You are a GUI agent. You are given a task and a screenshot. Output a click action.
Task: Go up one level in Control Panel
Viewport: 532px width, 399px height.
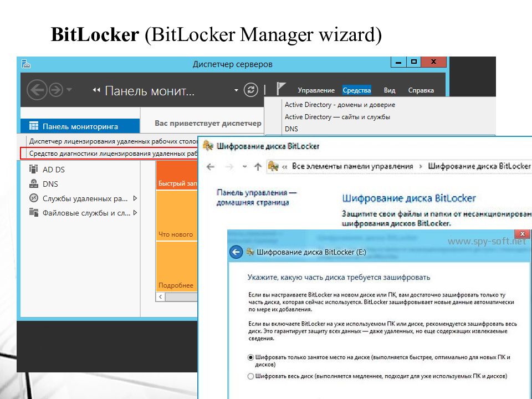pyautogui.click(x=258, y=166)
